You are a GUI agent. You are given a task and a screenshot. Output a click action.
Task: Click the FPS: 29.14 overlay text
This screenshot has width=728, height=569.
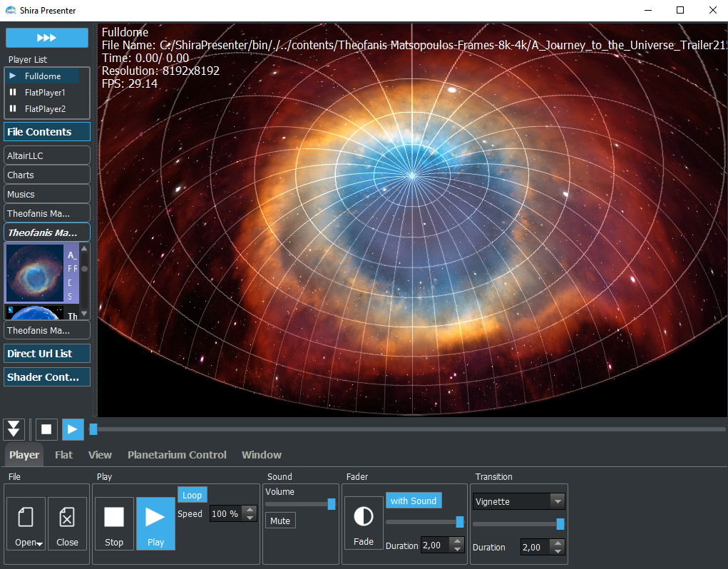click(130, 83)
